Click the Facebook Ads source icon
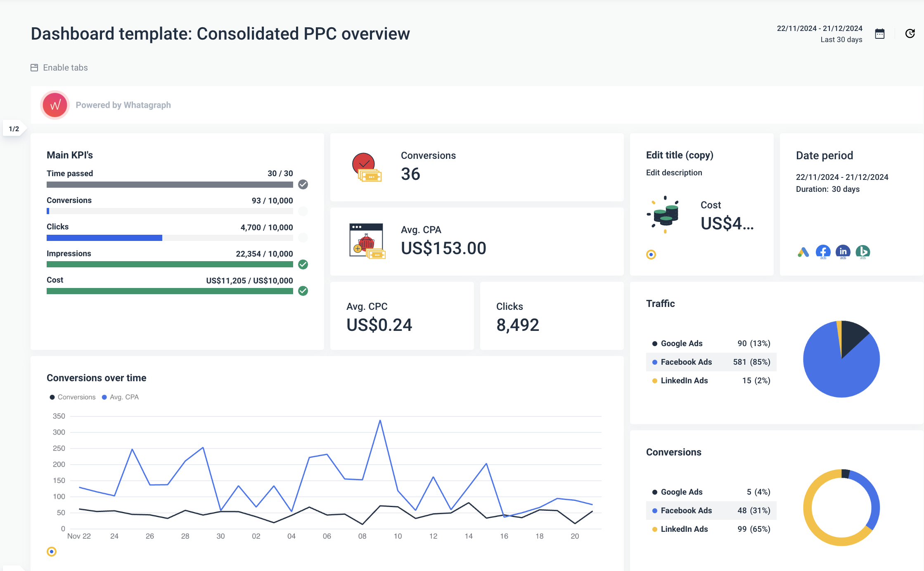 tap(823, 252)
